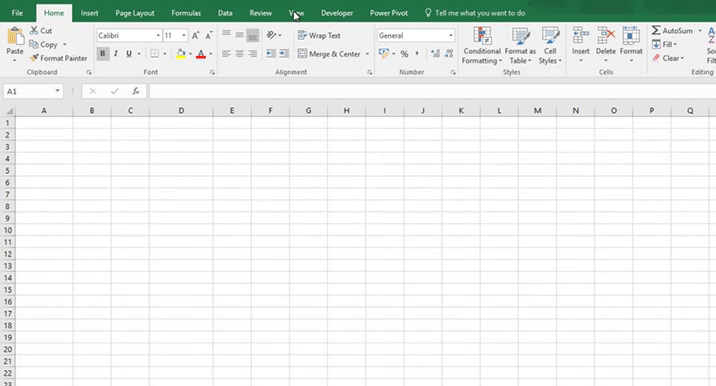
Task: Switch to the Page Layout tab
Action: tap(135, 13)
